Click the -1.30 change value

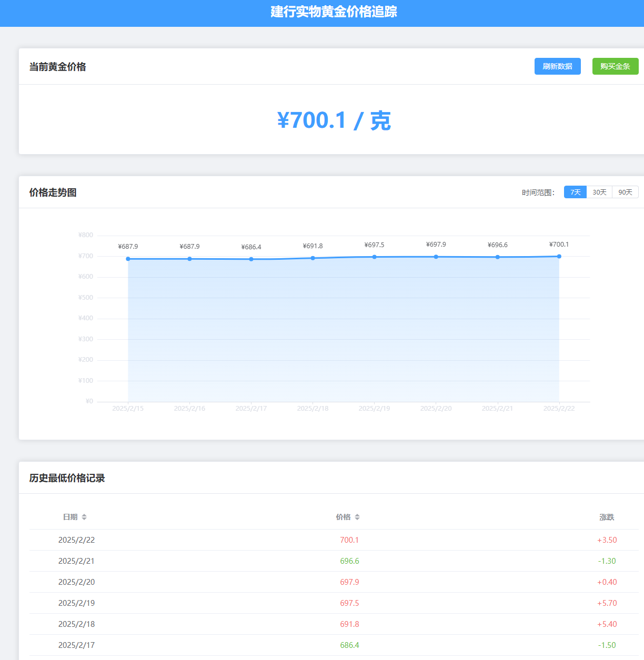point(607,561)
